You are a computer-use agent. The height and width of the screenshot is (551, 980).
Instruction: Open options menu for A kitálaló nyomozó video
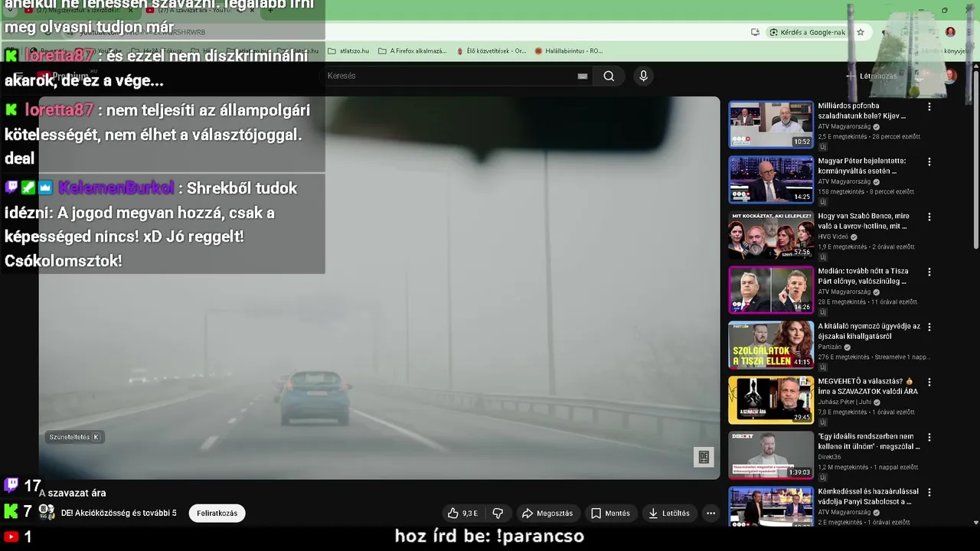[x=929, y=328]
